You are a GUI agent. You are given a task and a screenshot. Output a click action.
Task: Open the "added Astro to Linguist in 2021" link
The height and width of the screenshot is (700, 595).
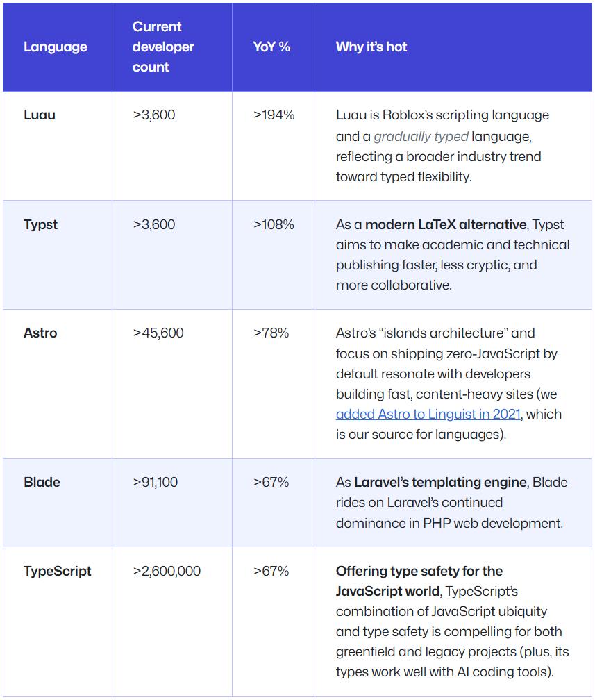click(x=428, y=415)
